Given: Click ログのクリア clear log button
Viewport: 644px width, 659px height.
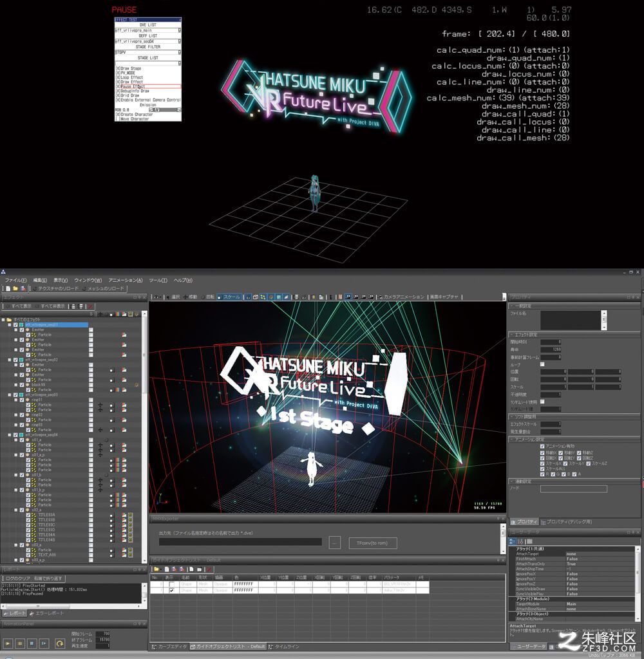Looking at the screenshot, I should click(x=17, y=579).
